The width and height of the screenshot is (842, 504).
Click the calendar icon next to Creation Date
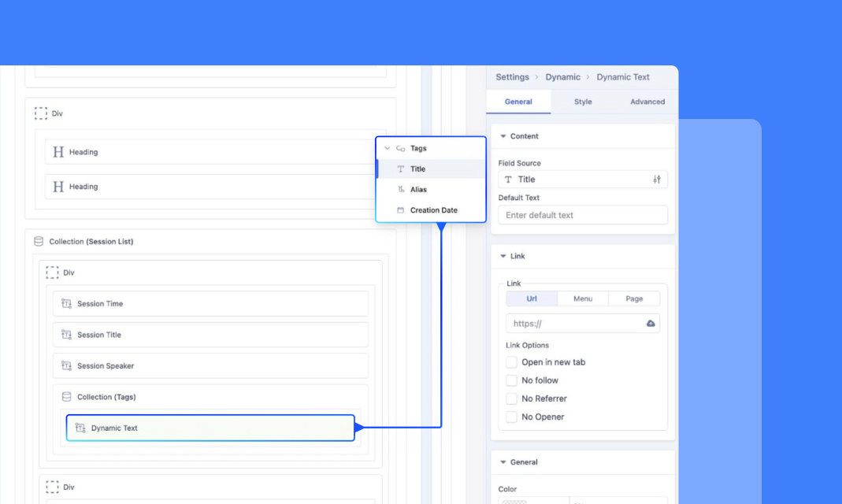[400, 210]
